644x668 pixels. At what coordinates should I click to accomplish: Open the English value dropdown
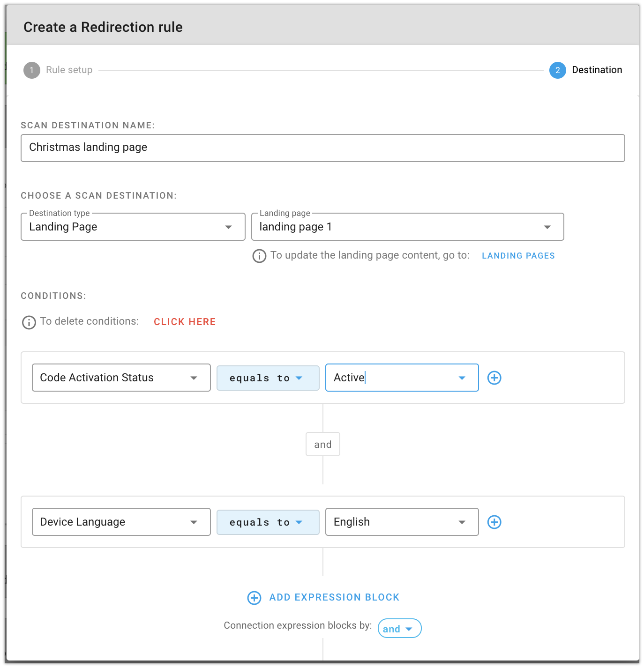pyautogui.click(x=402, y=522)
